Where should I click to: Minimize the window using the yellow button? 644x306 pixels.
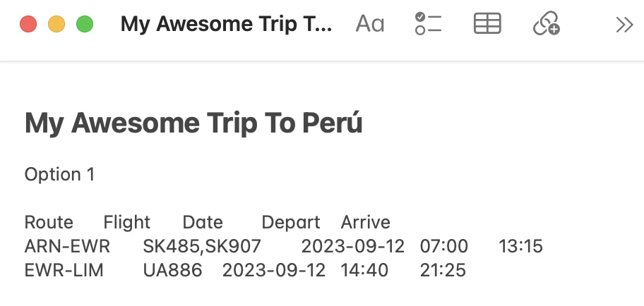tap(56, 24)
